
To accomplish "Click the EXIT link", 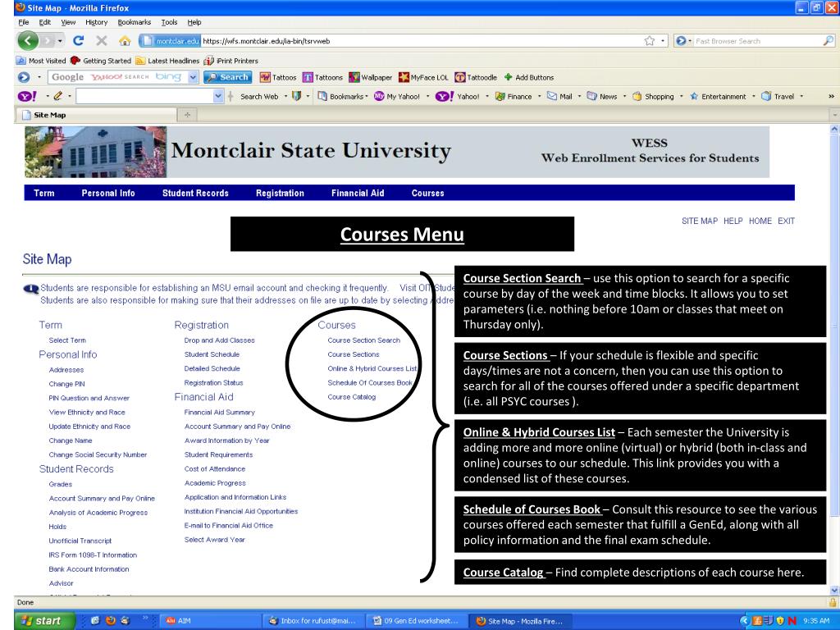I will coord(786,221).
